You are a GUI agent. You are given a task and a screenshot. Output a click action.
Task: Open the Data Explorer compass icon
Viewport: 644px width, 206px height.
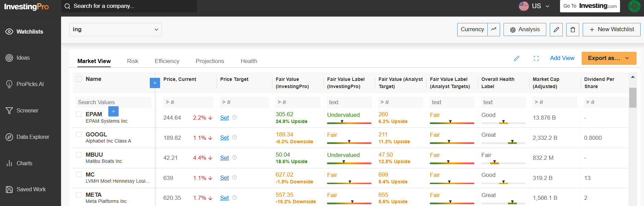9,137
